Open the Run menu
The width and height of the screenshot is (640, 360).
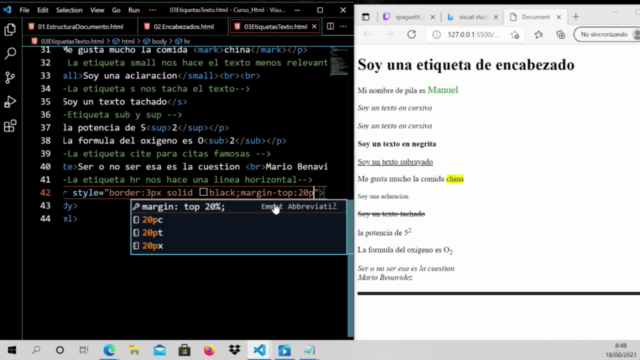click(x=134, y=10)
